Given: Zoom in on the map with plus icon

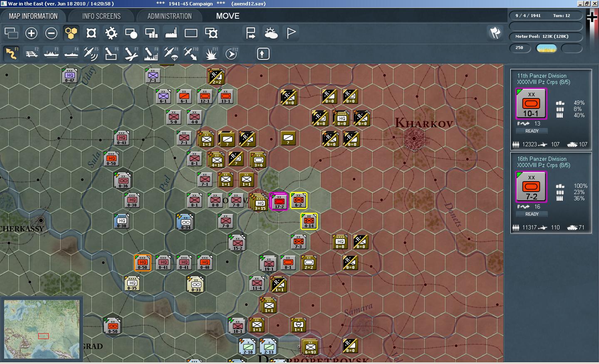Looking at the screenshot, I should point(31,33).
